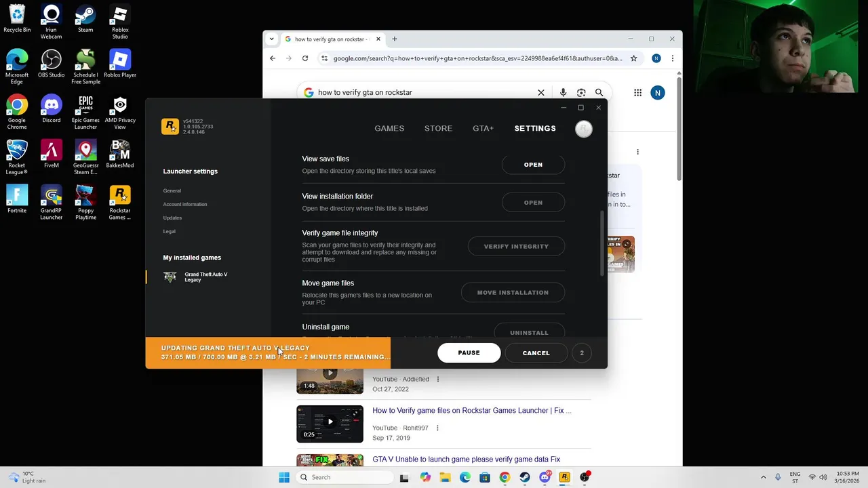Open AMD Privacy View desktop icon
This screenshot has height=488, width=868.
(120, 113)
